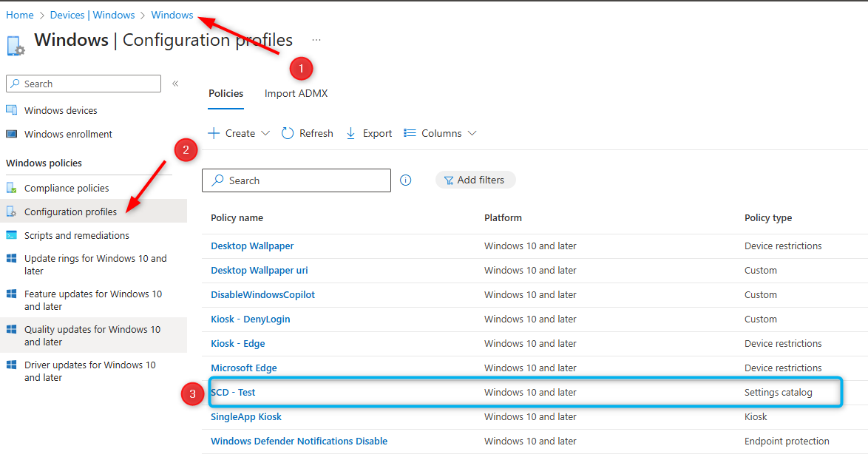The width and height of the screenshot is (868, 460).
Task: Open the Desktop Wallpaper uri policy
Action: [259, 270]
